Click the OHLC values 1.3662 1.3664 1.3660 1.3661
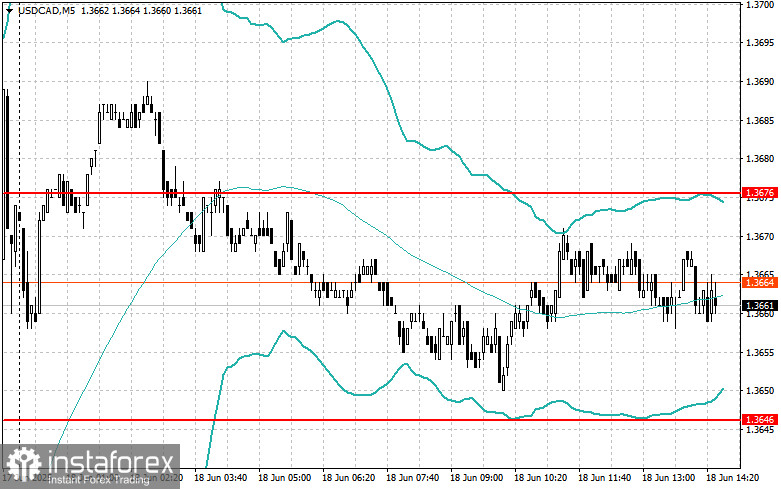 click(x=141, y=10)
